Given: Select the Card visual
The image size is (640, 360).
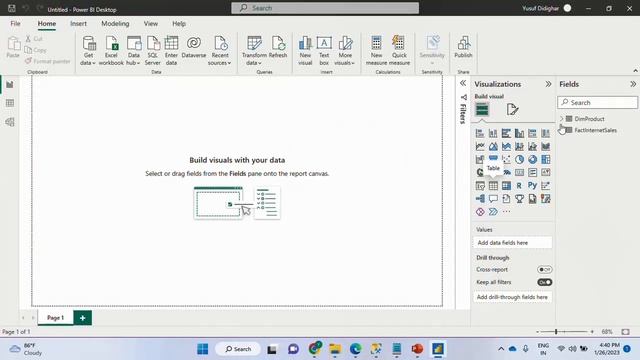Looking at the screenshot, I should coord(519,172).
